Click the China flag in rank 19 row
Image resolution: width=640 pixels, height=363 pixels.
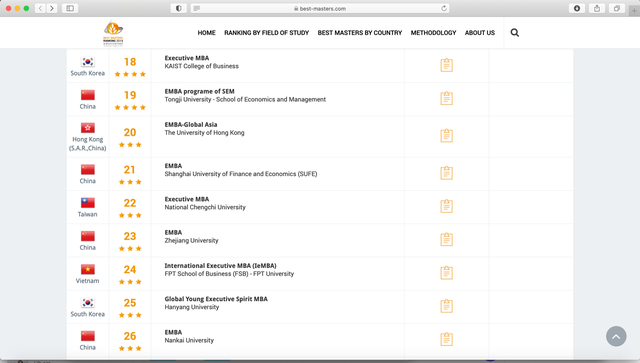tap(88, 95)
